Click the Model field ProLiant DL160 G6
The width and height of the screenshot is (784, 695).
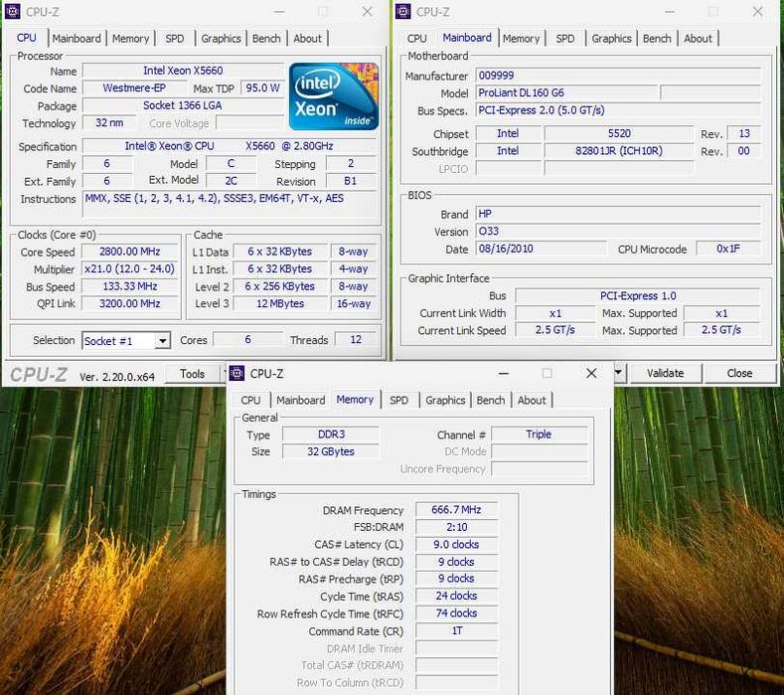click(566, 93)
